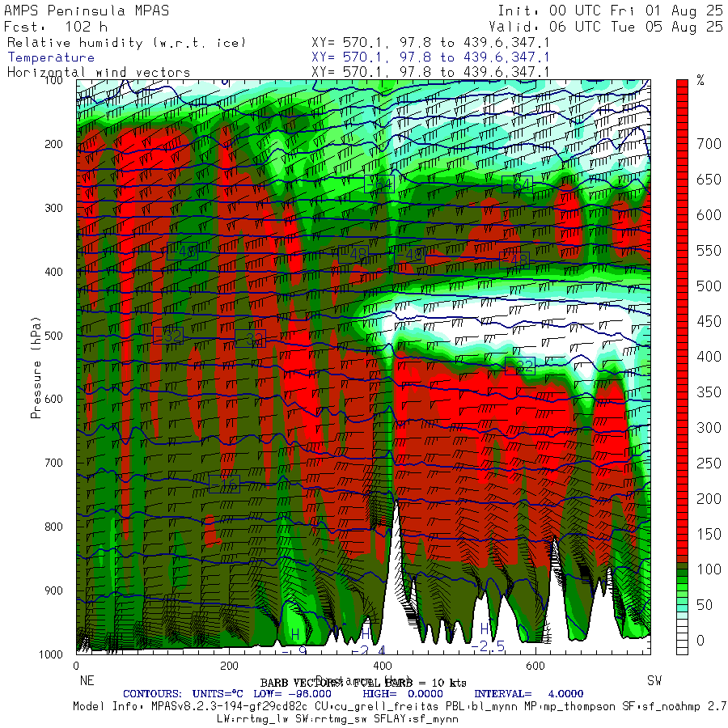
Task: Click the 'Pressure (hPa)' axis title
Action: pyautogui.click(x=36, y=367)
